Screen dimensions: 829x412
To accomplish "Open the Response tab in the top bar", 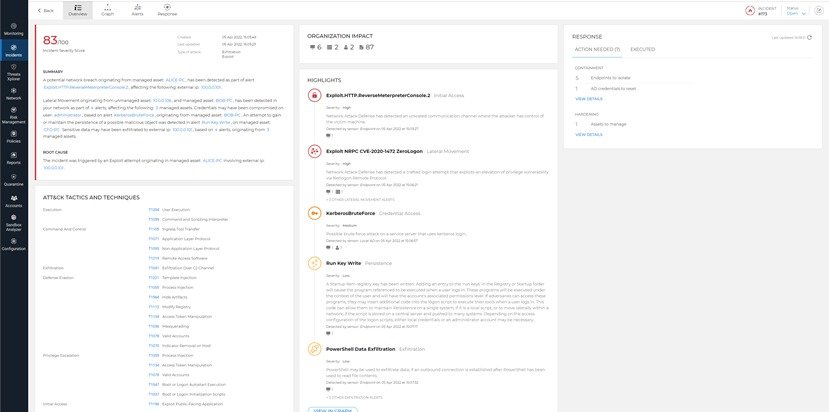I will (167, 11).
